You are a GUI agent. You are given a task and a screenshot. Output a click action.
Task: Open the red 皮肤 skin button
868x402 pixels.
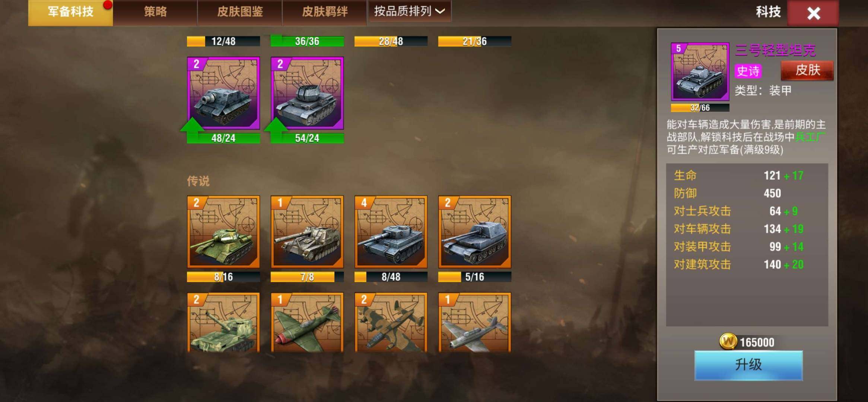click(x=807, y=70)
